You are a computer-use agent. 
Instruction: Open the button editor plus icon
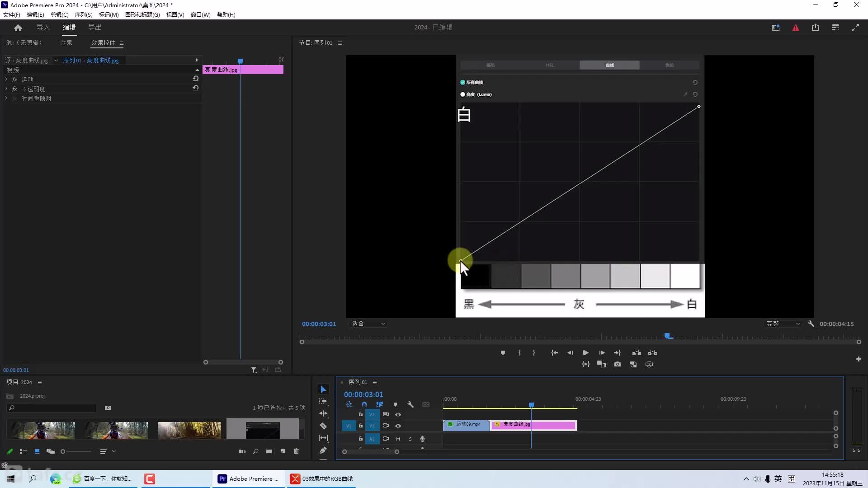[859, 359]
